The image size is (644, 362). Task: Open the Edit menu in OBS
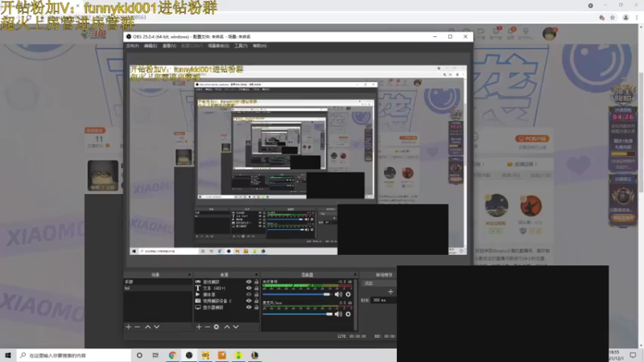click(151, 46)
